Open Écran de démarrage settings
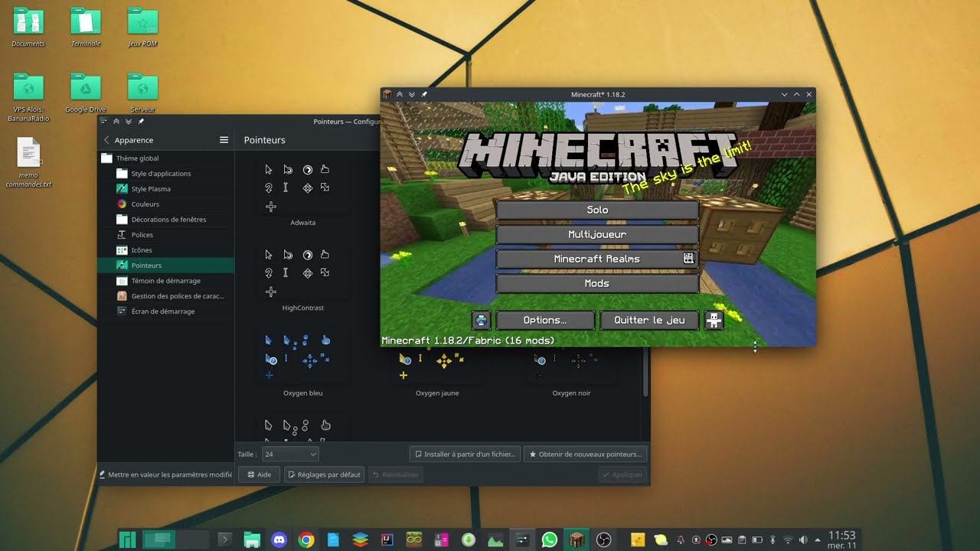This screenshot has width=980, height=551. click(x=165, y=311)
